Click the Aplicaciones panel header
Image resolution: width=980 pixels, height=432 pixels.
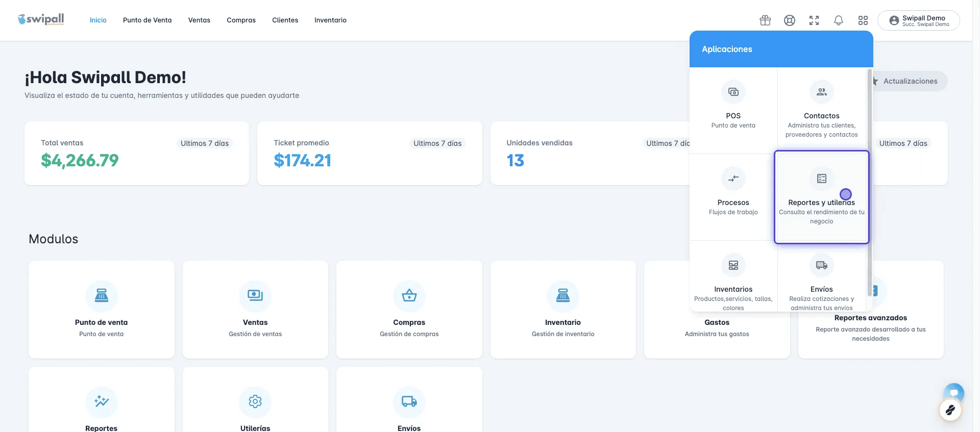(x=781, y=49)
